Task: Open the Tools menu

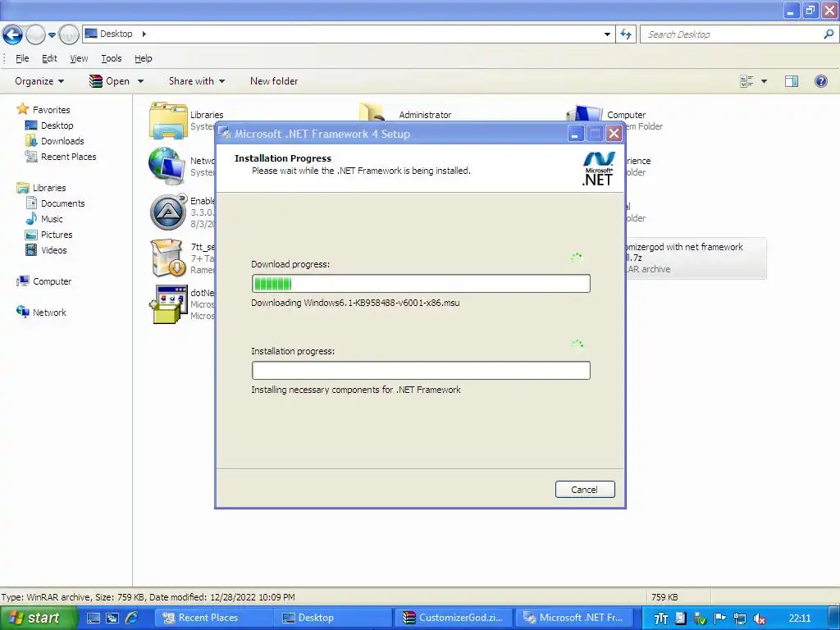Action: pos(112,58)
